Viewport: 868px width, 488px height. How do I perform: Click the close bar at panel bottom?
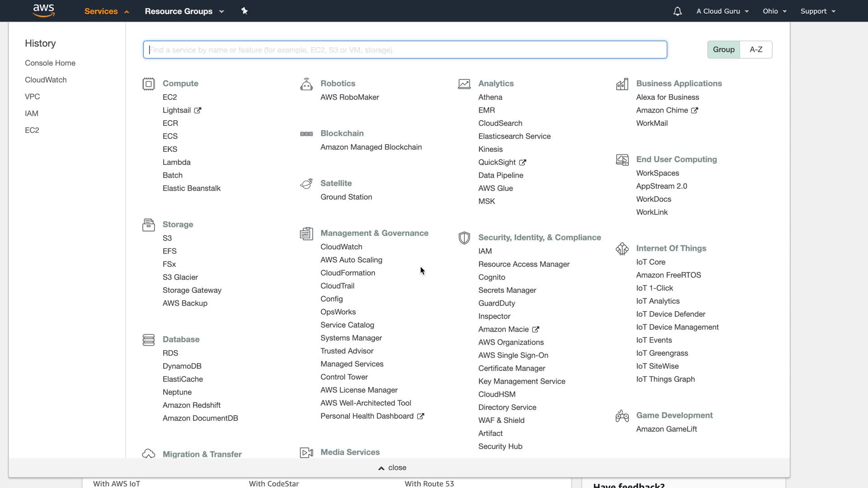tap(392, 468)
